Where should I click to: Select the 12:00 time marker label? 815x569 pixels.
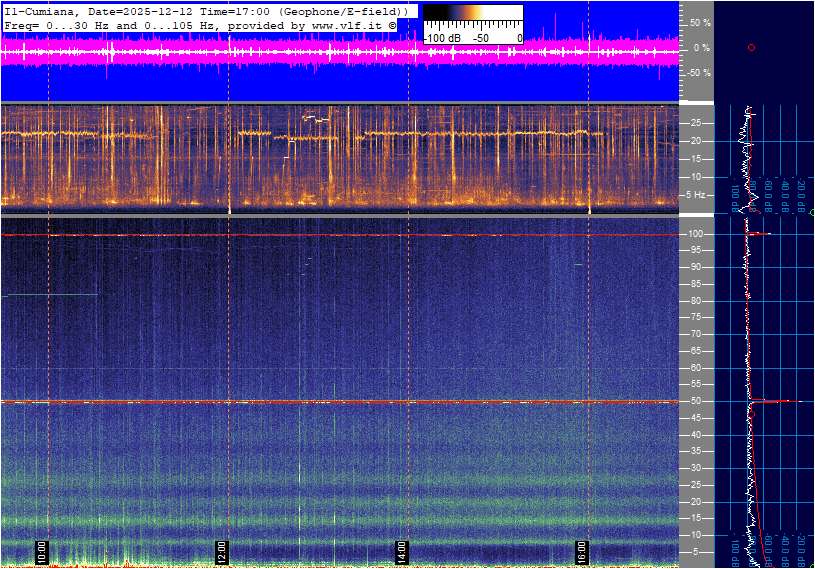pyautogui.click(x=222, y=551)
